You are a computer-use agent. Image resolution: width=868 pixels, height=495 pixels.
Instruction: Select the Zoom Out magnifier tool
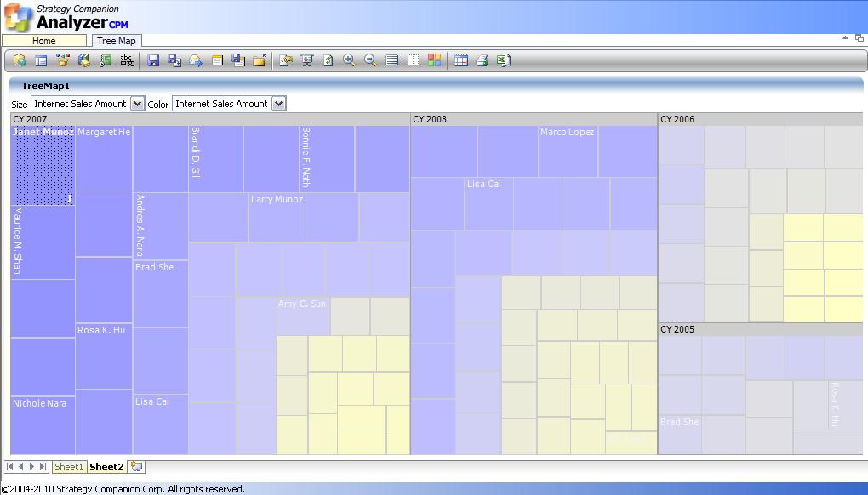pyautogui.click(x=370, y=60)
